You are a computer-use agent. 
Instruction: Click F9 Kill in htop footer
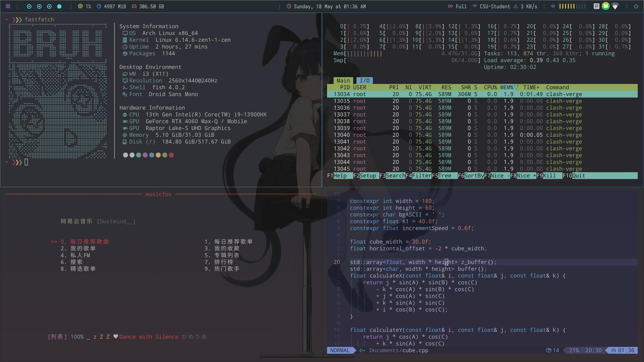coord(549,176)
